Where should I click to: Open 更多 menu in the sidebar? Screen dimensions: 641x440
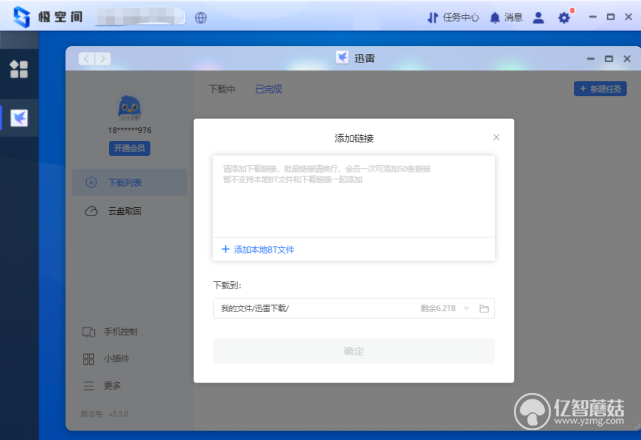point(112,386)
